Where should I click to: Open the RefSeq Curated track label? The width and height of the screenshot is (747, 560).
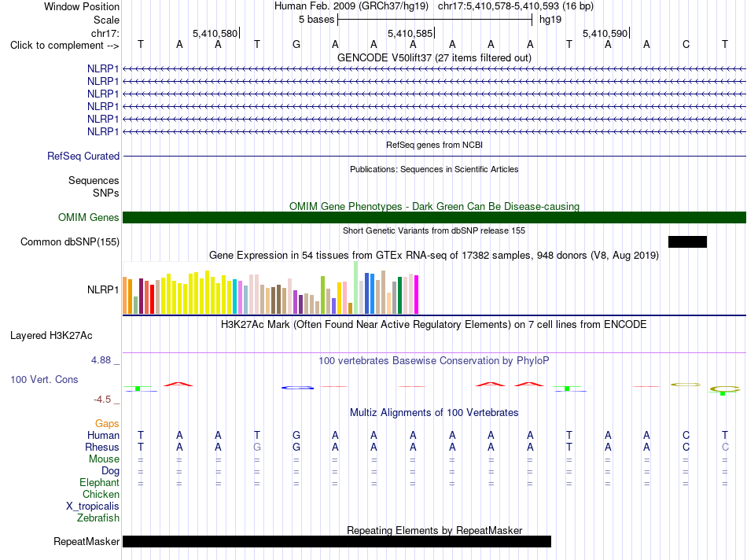83,156
